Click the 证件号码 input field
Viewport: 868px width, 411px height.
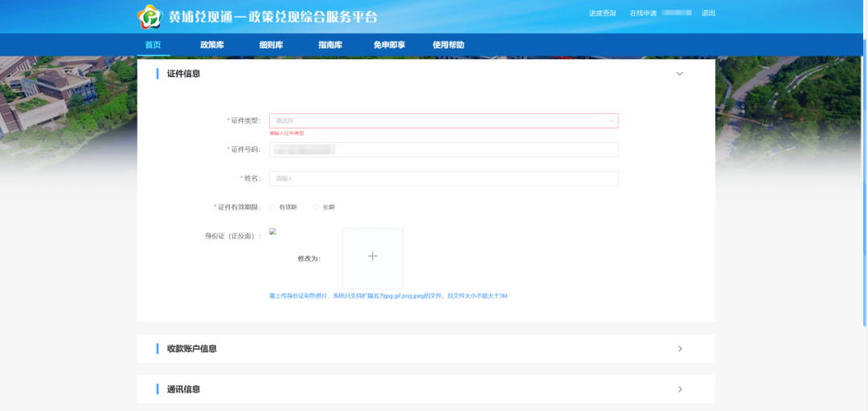[444, 149]
